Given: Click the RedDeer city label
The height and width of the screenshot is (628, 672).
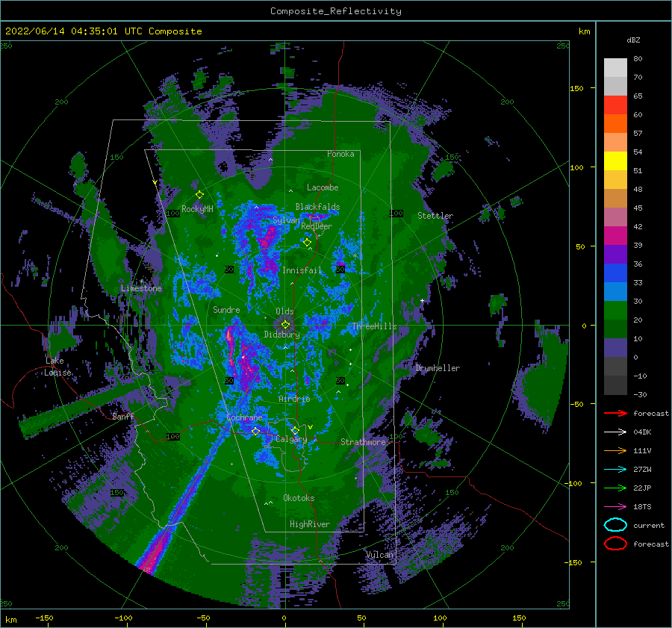Looking at the screenshot, I should pos(317,226).
